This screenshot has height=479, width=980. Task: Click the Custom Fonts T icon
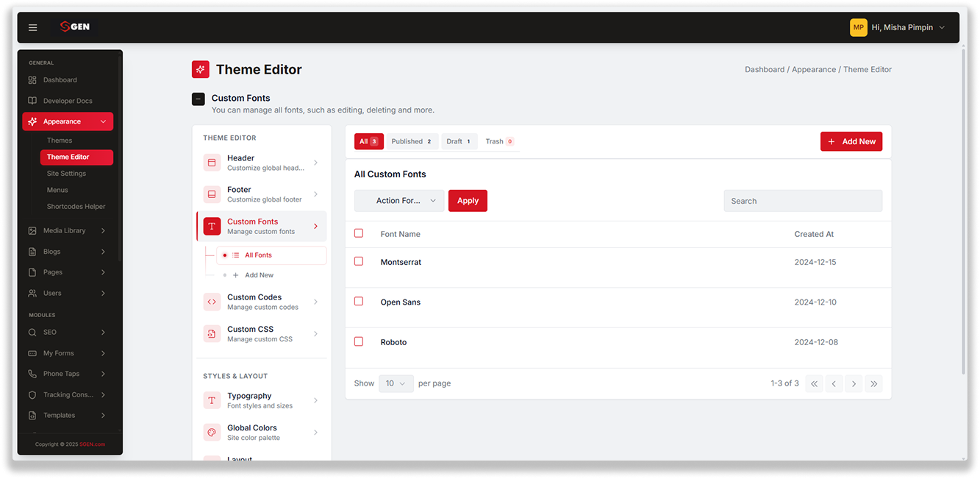click(212, 226)
